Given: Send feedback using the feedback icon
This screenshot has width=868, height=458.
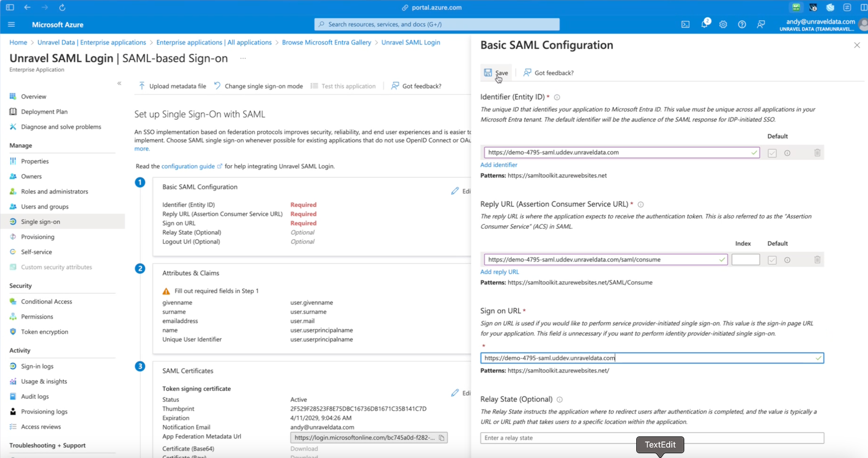Looking at the screenshot, I should pyautogui.click(x=761, y=24).
